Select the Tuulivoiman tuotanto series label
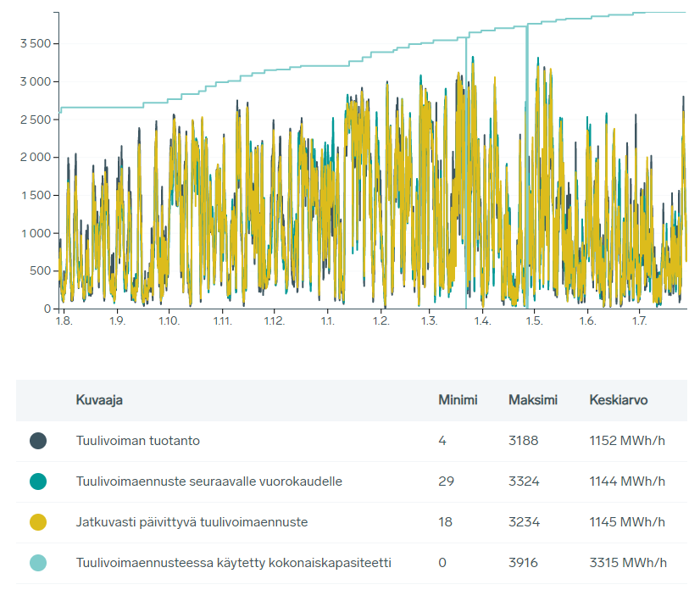Screen dimensions: 700x590 coord(137,441)
